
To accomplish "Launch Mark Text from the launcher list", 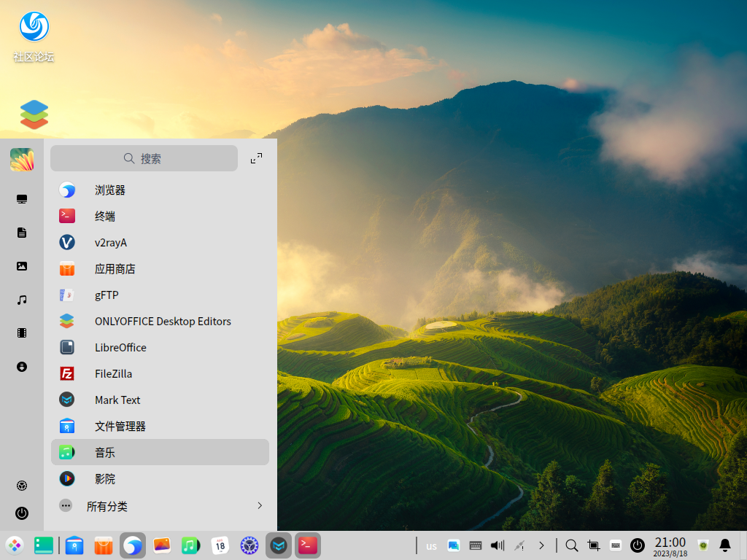I will point(160,400).
